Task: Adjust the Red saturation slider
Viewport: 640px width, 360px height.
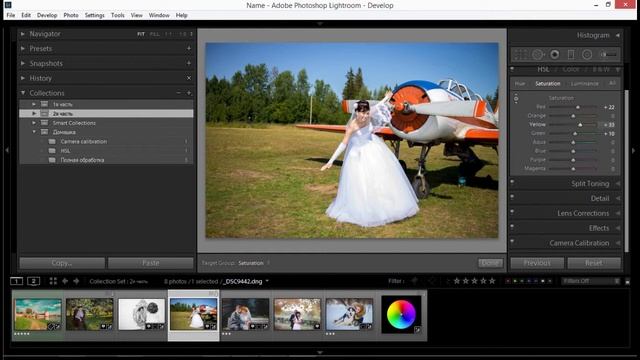Action: click(x=578, y=107)
